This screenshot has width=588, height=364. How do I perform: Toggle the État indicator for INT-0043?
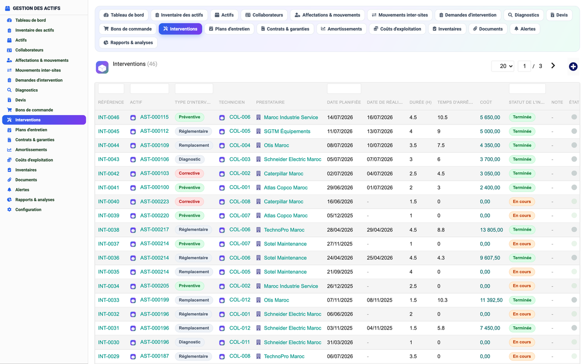(x=574, y=159)
